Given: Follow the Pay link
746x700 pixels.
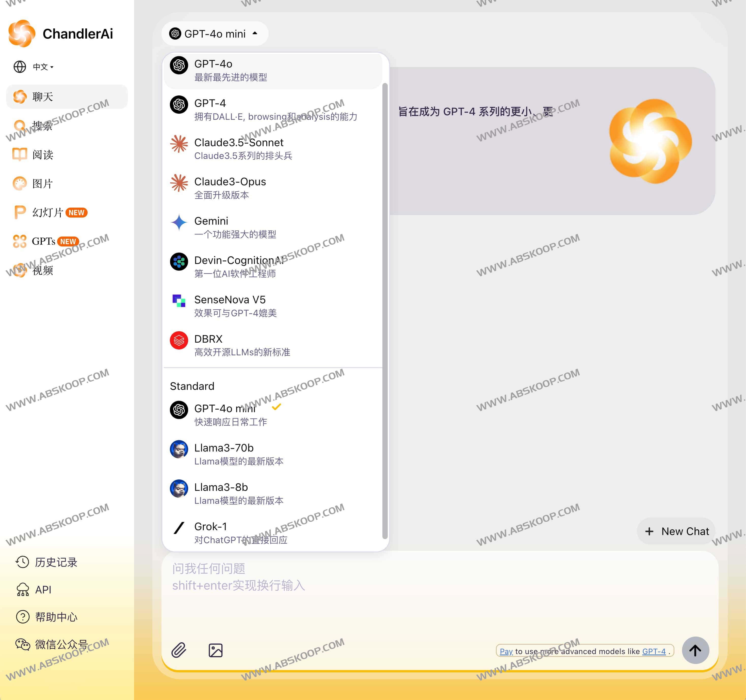Looking at the screenshot, I should click(x=506, y=652).
